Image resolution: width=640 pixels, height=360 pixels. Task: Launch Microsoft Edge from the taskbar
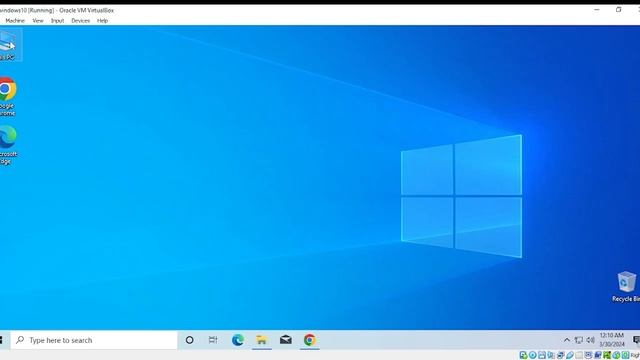pyautogui.click(x=238, y=340)
